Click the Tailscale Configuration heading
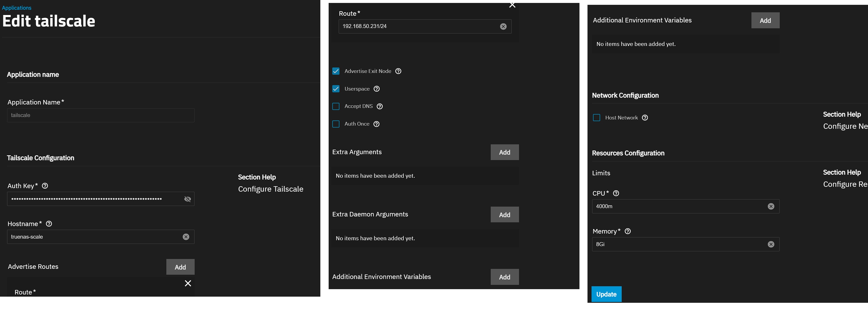The height and width of the screenshot is (310, 868). (x=40, y=158)
